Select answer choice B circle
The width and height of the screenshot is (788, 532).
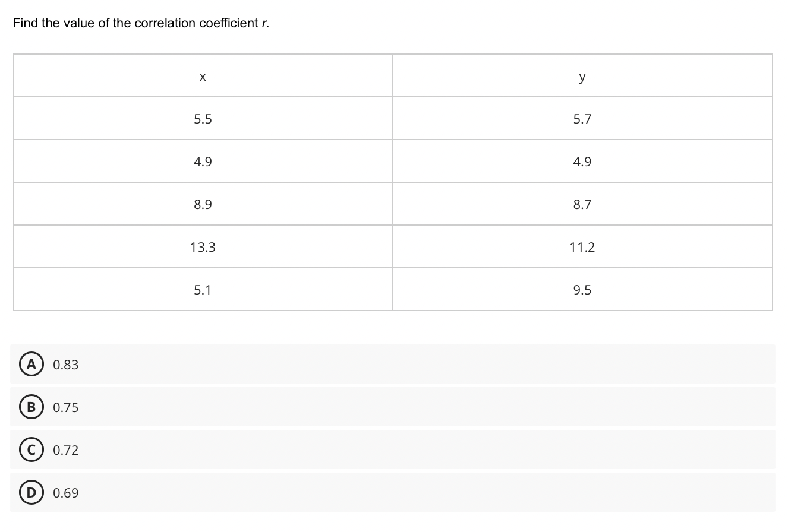point(31,407)
